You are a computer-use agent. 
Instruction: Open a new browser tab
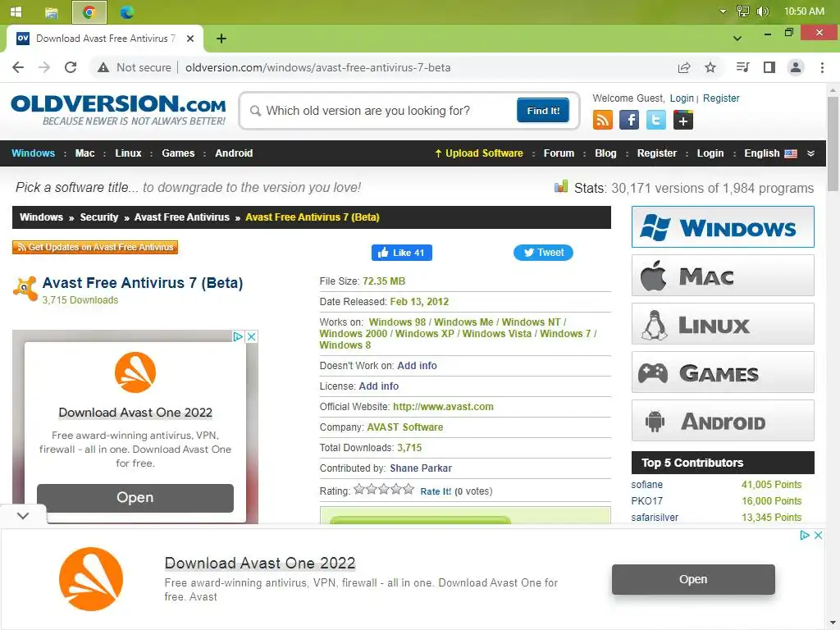point(221,39)
